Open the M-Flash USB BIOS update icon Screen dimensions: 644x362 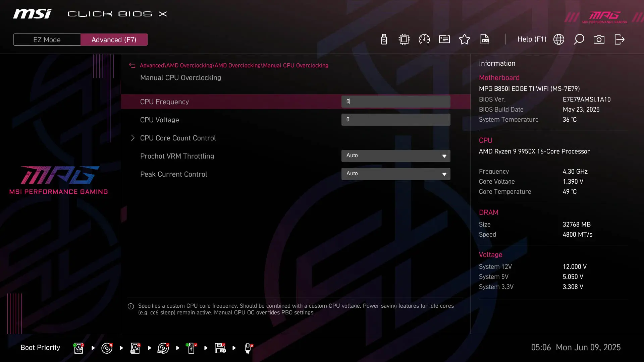click(x=384, y=39)
